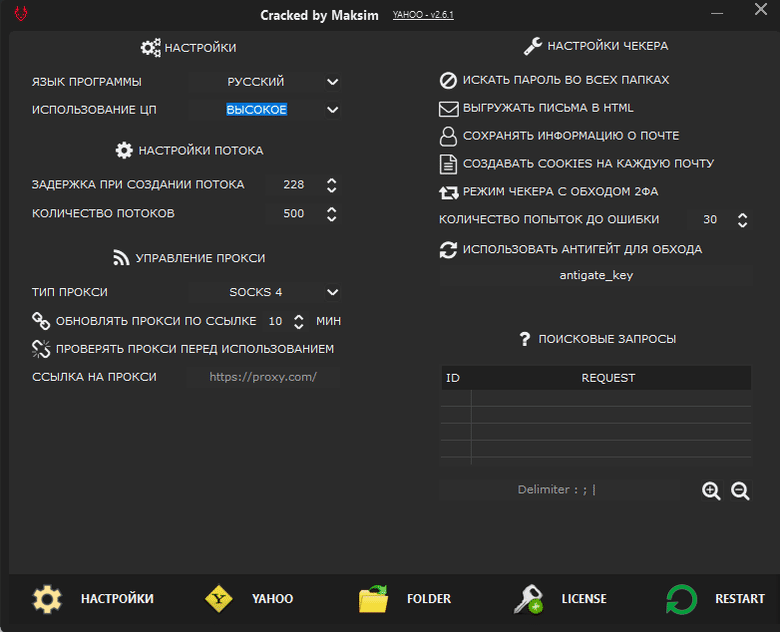Click the proxy update minutes value 10
780x632 pixels.
275,321
